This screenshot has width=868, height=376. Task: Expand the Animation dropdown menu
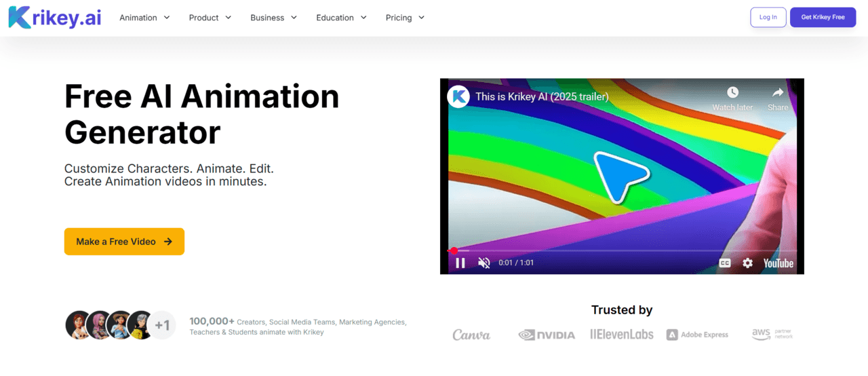click(144, 18)
